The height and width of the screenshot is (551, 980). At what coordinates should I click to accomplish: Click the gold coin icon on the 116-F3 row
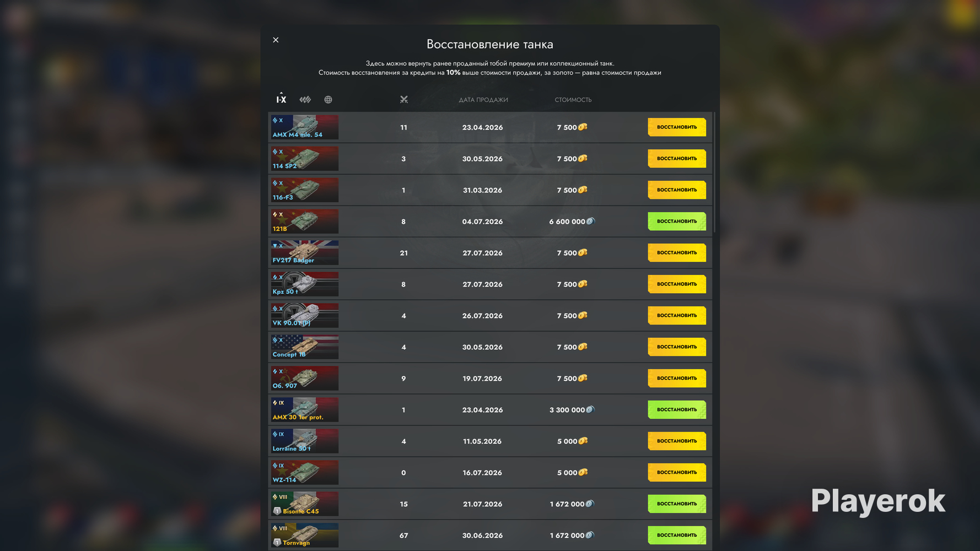click(583, 190)
